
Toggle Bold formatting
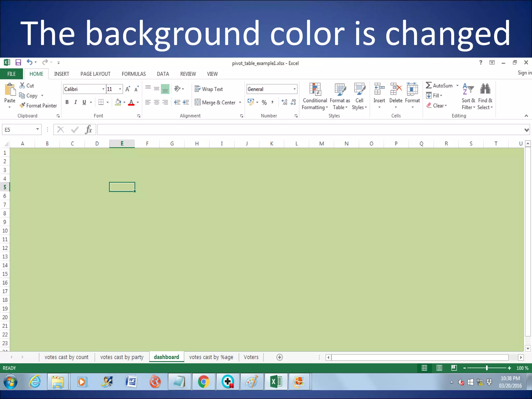67,102
